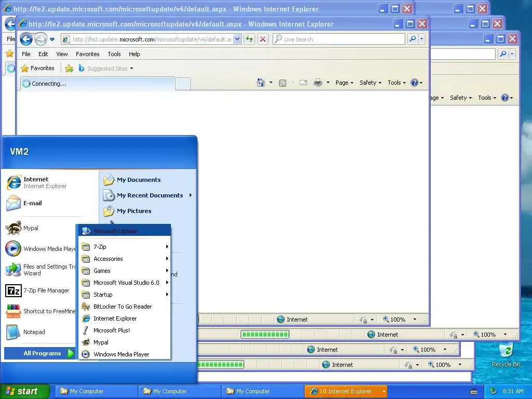This screenshot has height=399, width=532.
Task: Launch Windows Media Player from recent list
Action: tap(40, 249)
